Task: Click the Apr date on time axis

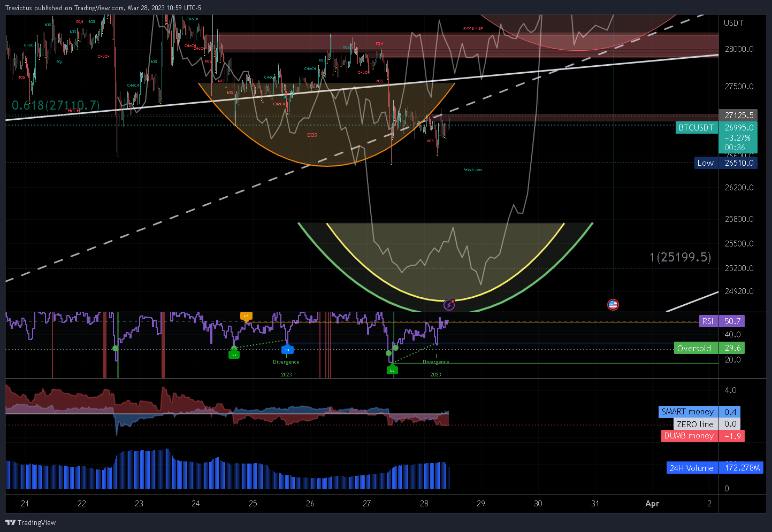Action: tap(652, 503)
